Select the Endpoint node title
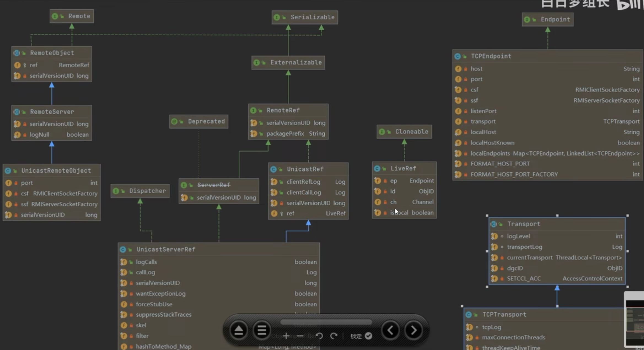Image resolution: width=644 pixels, height=350 pixels. coord(555,19)
